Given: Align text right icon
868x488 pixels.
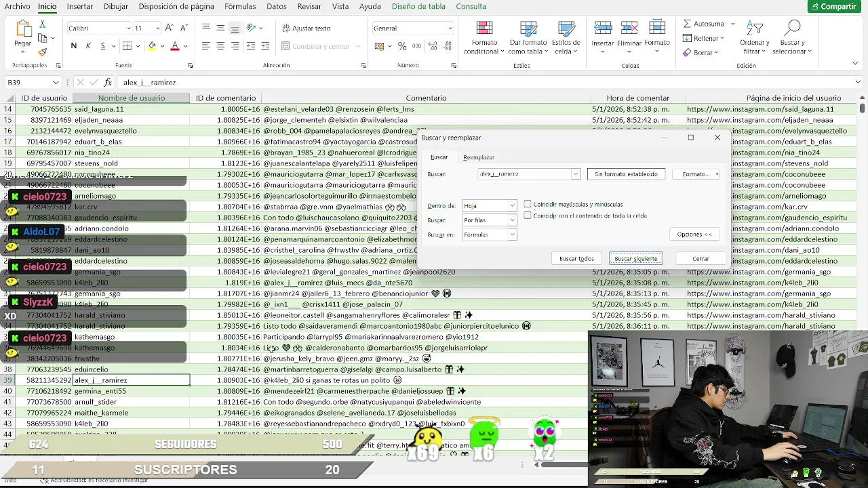Looking at the screenshot, I should [x=235, y=46].
